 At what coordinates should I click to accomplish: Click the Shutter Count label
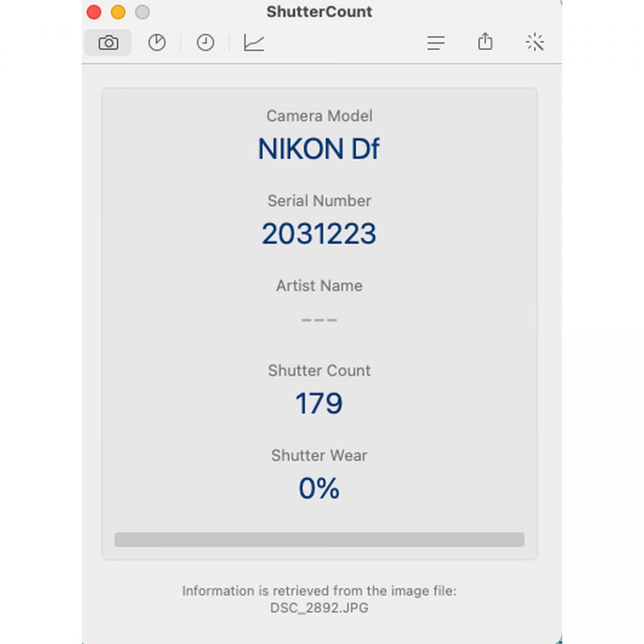click(319, 370)
